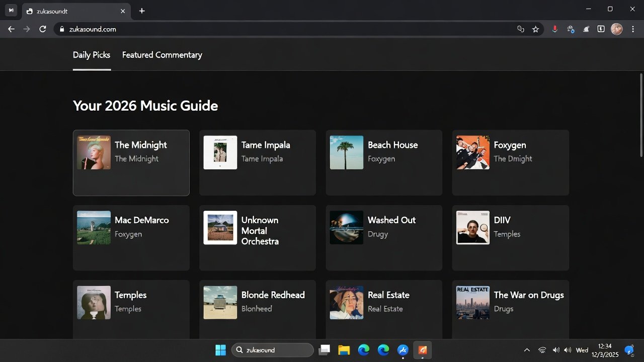The width and height of the screenshot is (644, 362).
Task: Click the boxed L extension icon
Action: [x=601, y=29]
